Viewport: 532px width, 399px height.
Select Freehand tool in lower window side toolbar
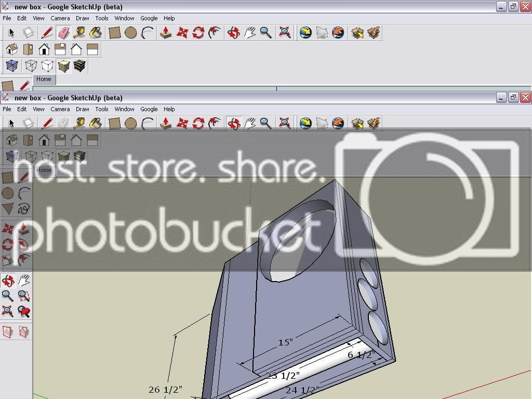click(24, 209)
